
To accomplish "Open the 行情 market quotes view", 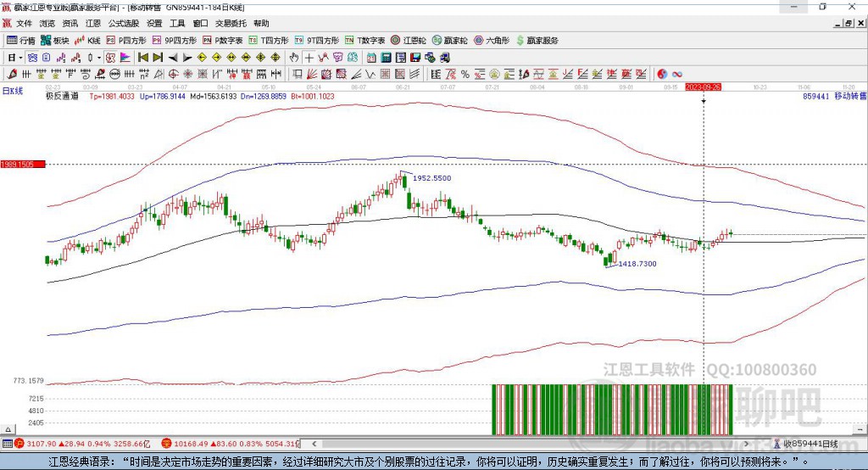I will coord(21,40).
